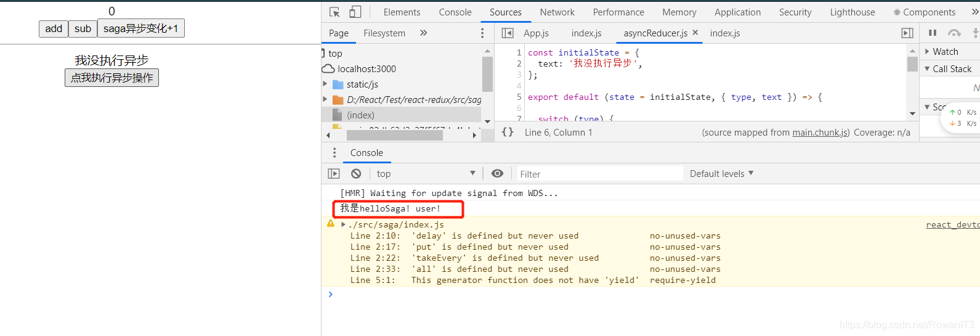980x336 pixels.
Task: Click the 点我执行异步操作 button
Action: point(111,78)
